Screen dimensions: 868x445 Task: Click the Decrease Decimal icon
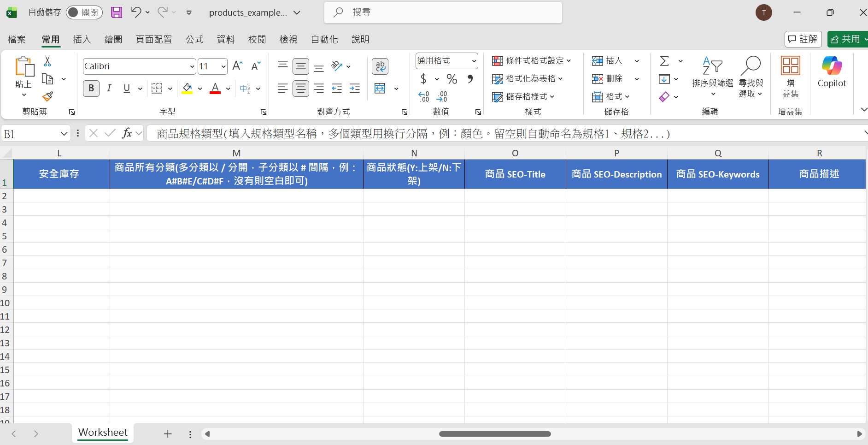click(442, 96)
